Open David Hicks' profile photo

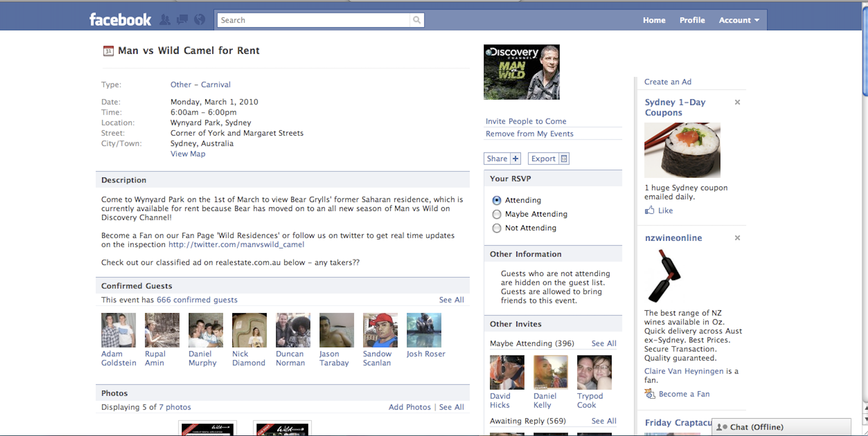(507, 372)
